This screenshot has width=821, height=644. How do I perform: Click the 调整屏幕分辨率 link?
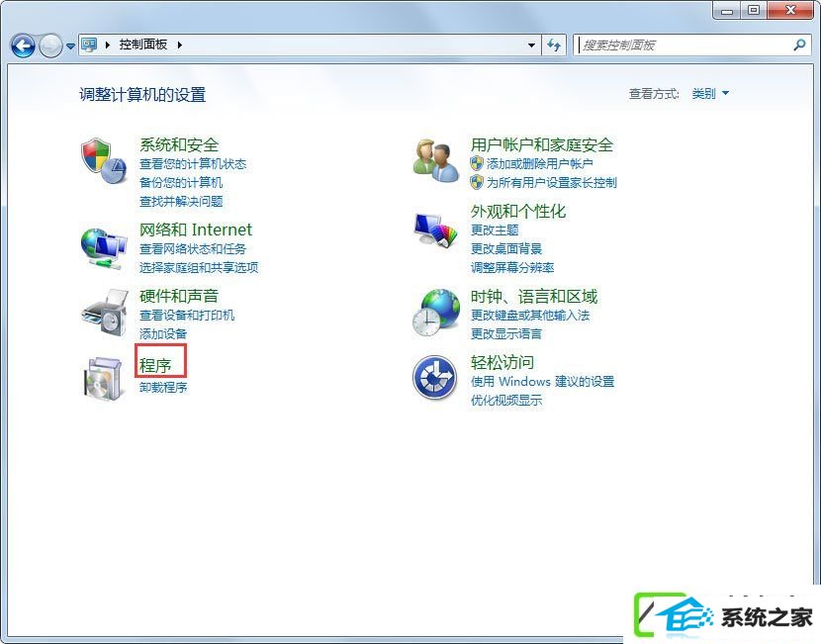tap(512, 267)
